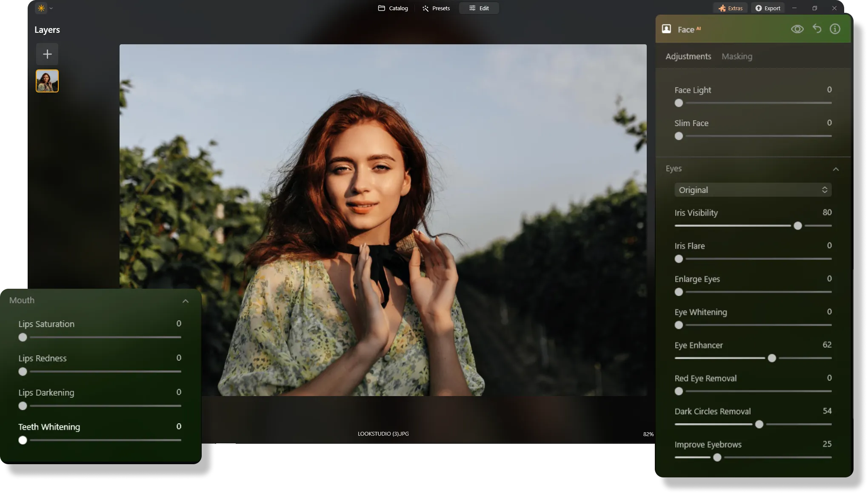Click the Luminar sun logo icon

[41, 8]
